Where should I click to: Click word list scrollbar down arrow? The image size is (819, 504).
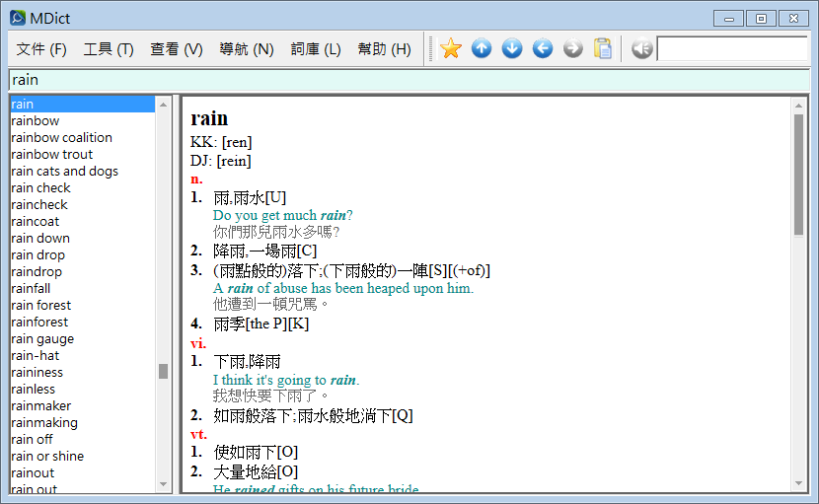[x=163, y=484]
